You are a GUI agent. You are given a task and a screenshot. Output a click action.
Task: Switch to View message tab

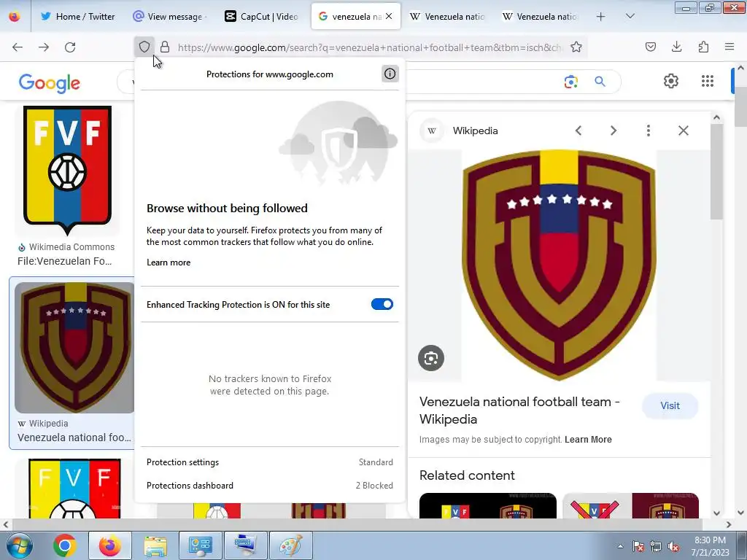coord(169,17)
